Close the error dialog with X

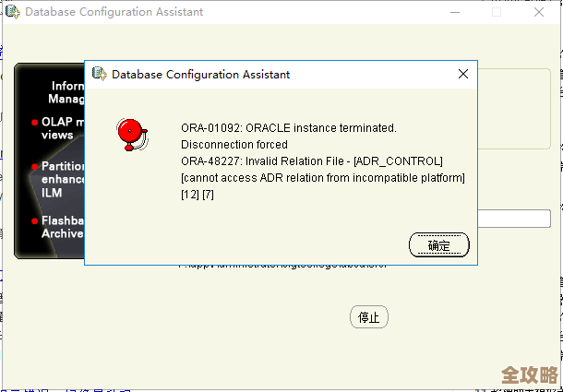point(463,74)
